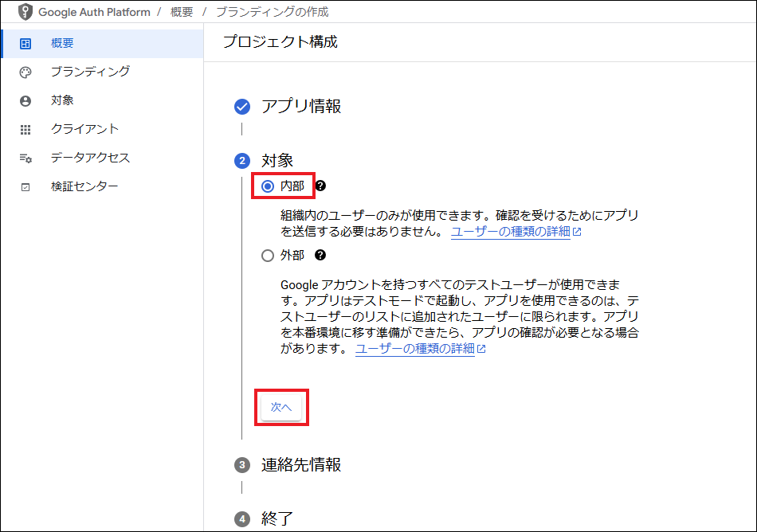Click the 対象 person icon in sidebar

(x=25, y=100)
